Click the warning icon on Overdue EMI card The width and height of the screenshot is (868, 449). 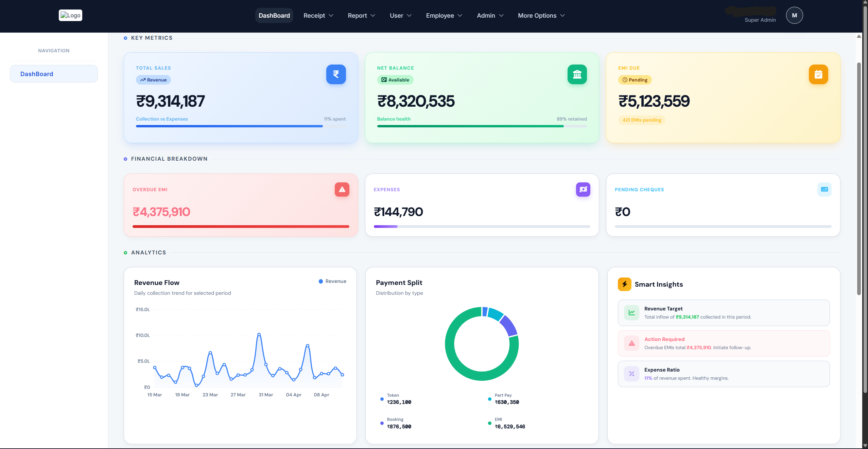click(x=342, y=190)
